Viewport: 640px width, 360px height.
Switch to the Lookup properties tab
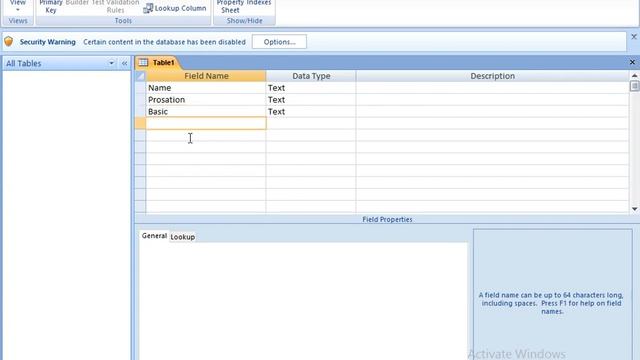182,237
